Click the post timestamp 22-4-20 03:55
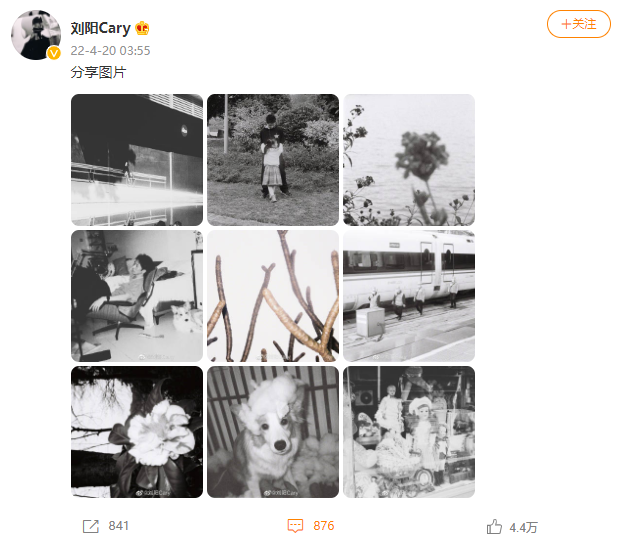Viewport: 619px width, 543px height. point(111,51)
